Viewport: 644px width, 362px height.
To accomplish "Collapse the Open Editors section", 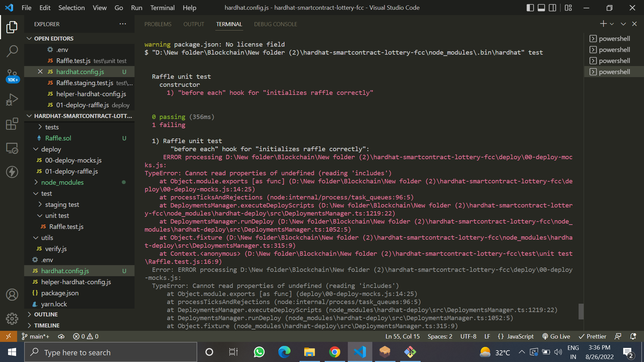I will tap(79, 39).
